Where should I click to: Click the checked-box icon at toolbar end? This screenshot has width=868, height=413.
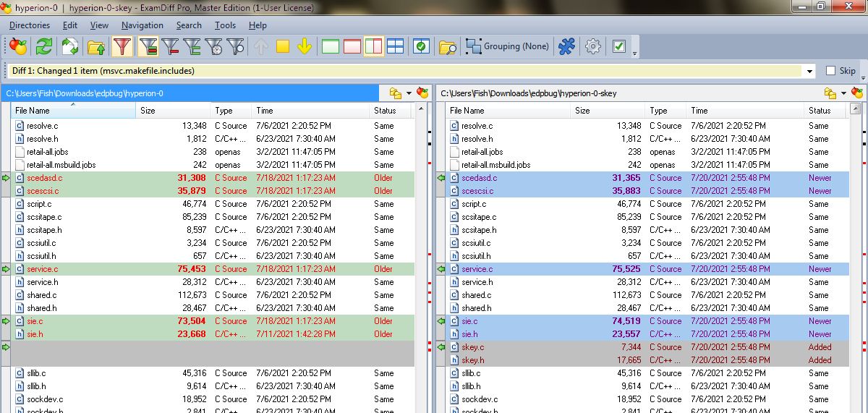click(619, 47)
